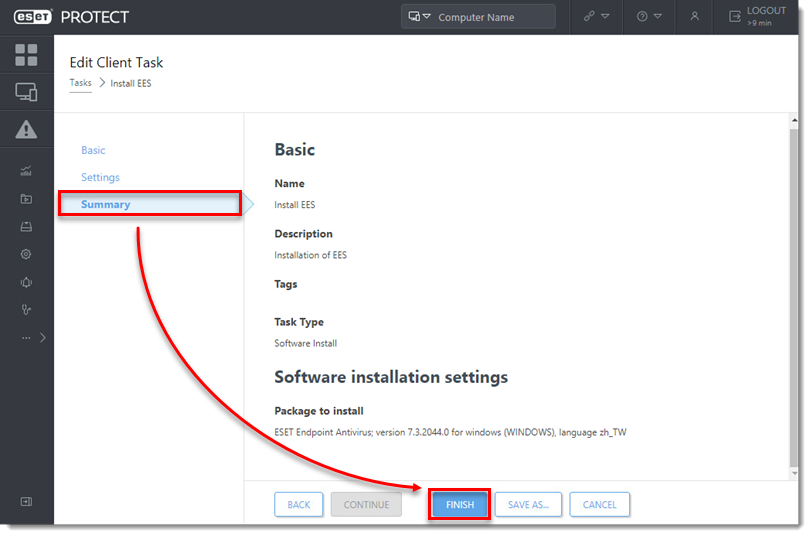Click the name value "Install EES" in summary
The width and height of the screenshot is (810, 536).
pyautogui.click(x=294, y=205)
